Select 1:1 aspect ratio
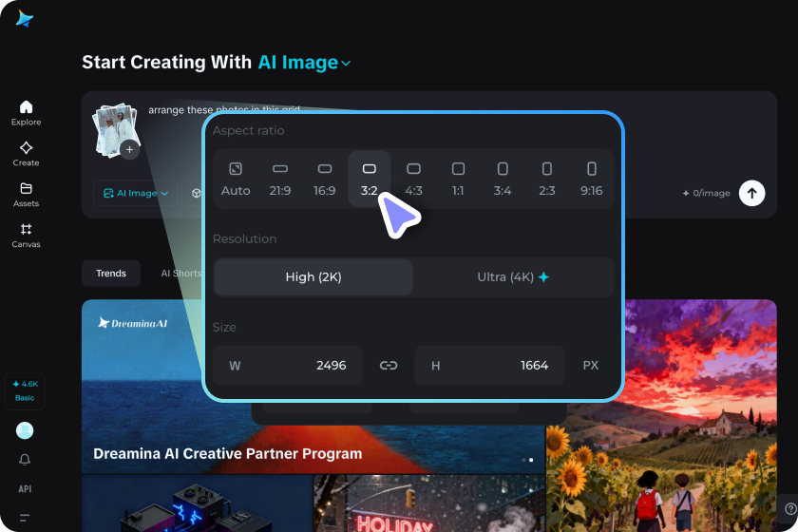This screenshot has height=532, width=798. point(458,179)
